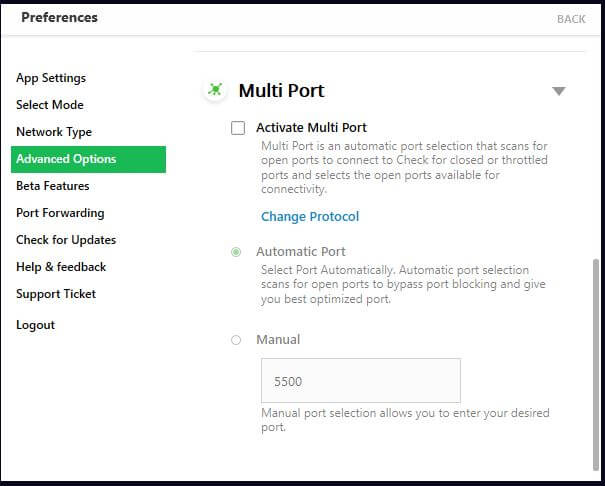This screenshot has height=486, width=605.
Task: Open the Support Ticket page
Action: point(56,294)
